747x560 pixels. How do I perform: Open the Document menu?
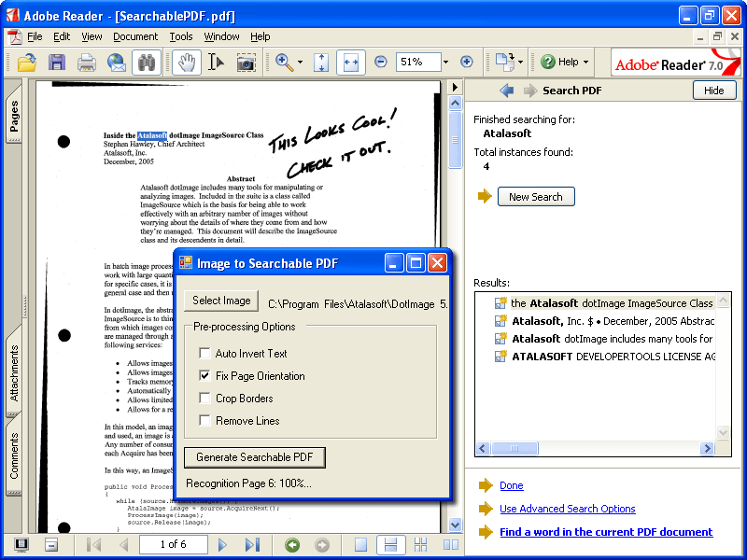coord(135,36)
